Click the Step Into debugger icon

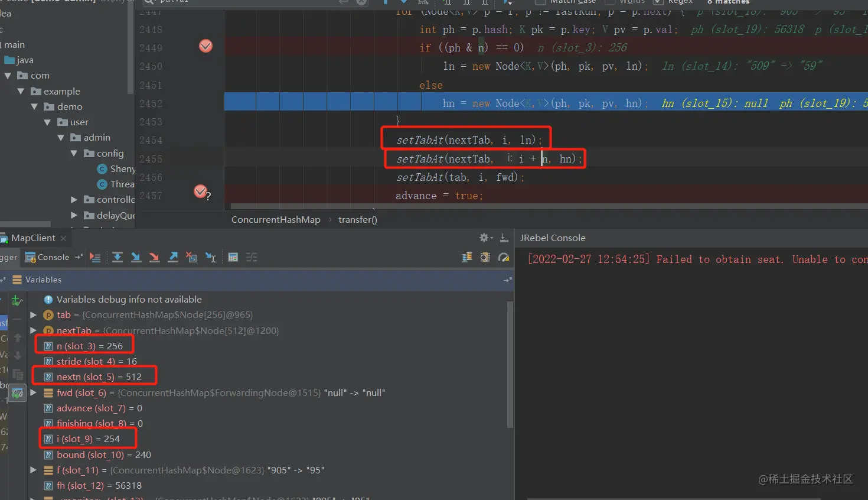click(x=136, y=257)
